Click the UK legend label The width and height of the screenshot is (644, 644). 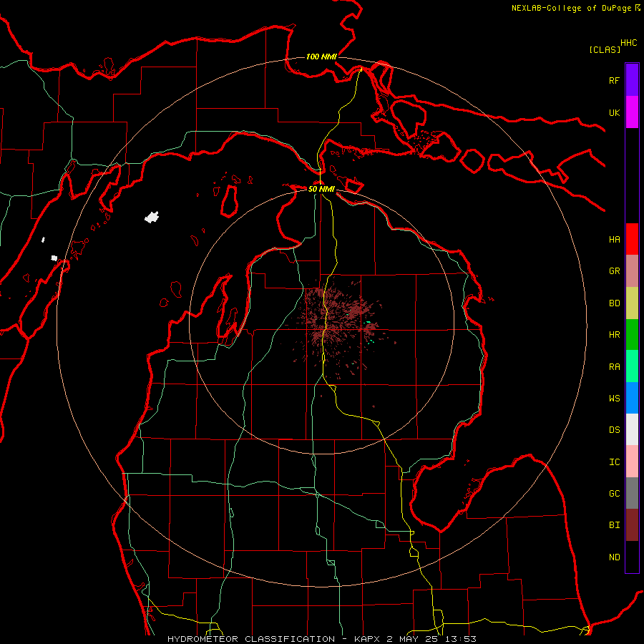[614, 112]
